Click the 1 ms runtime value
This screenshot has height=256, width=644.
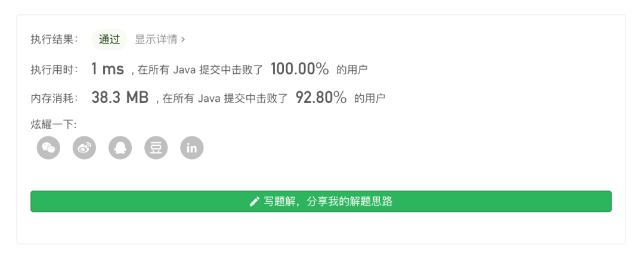coord(107,69)
